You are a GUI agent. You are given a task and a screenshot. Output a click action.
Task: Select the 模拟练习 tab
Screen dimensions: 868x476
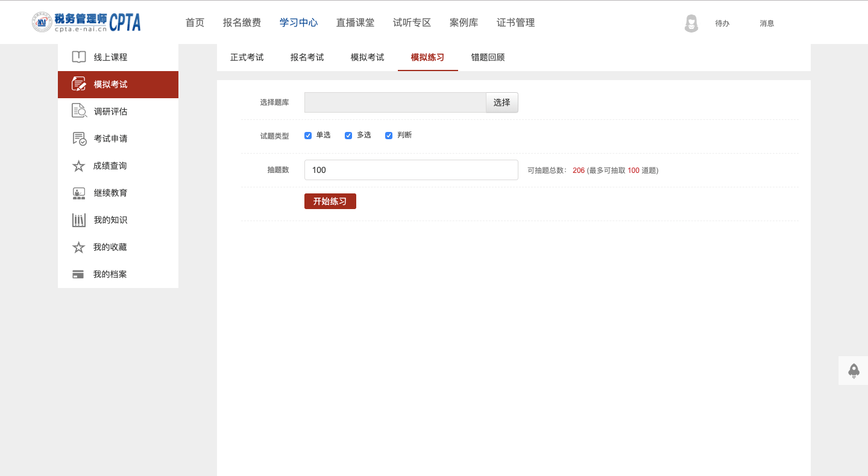(x=428, y=58)
